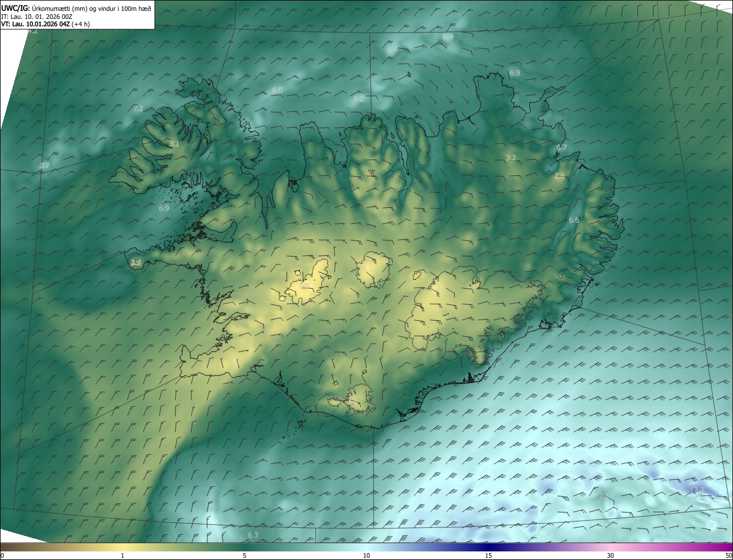Click the 3.1 value on the Westfjords
733x560 pixels.
(174, 144)
